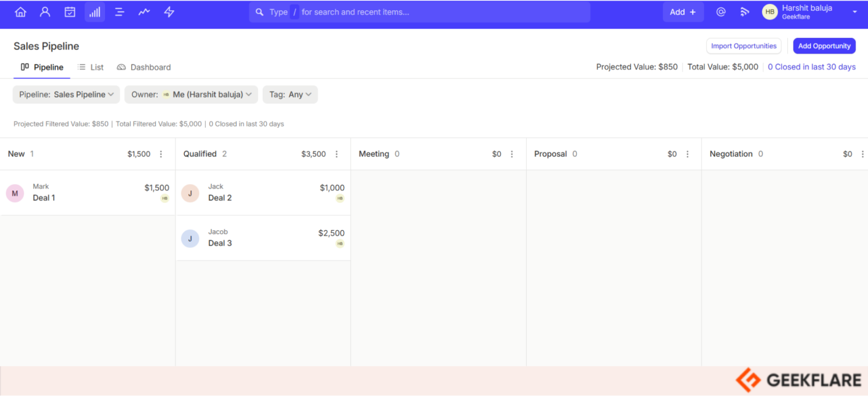This screenshot has height=396, width=868.
Task: Click the $3,500 Qualified column total
Action: (314, 154)
